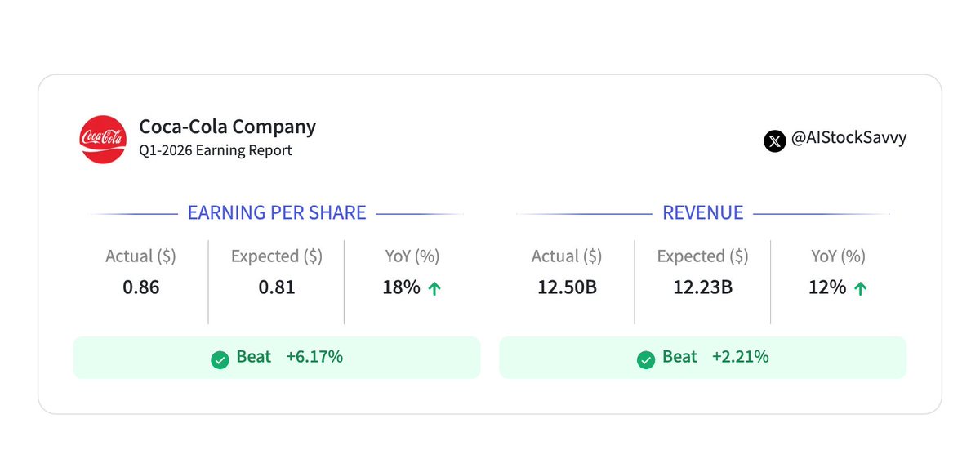Click the green checkmark in Revenue Beat banner
The image size is (980, 450).
point(646,359)
